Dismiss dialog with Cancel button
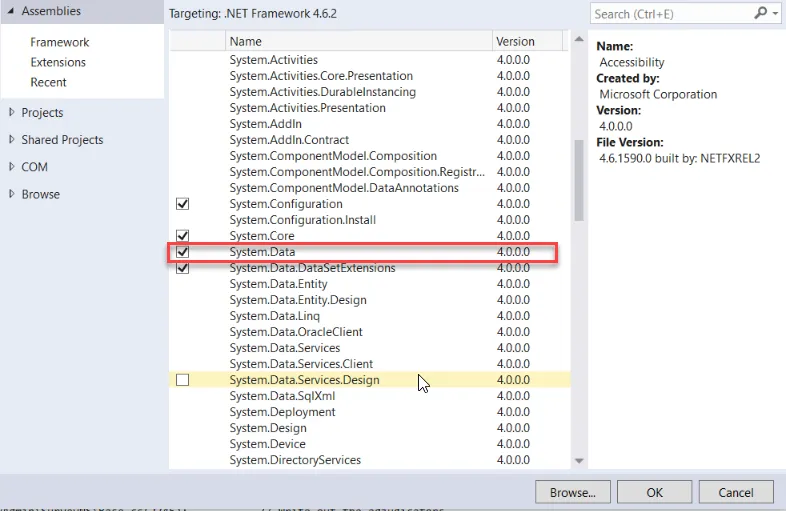 click(736, 492)
